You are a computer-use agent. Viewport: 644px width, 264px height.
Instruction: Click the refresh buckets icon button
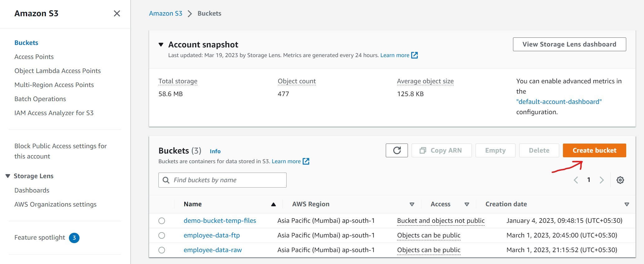tap(397, 150)
